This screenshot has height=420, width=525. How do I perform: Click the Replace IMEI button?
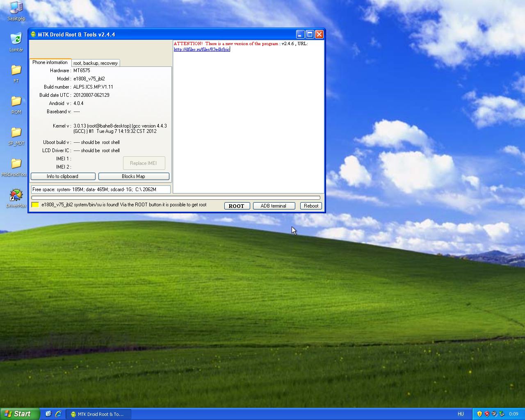click(144, 163)
